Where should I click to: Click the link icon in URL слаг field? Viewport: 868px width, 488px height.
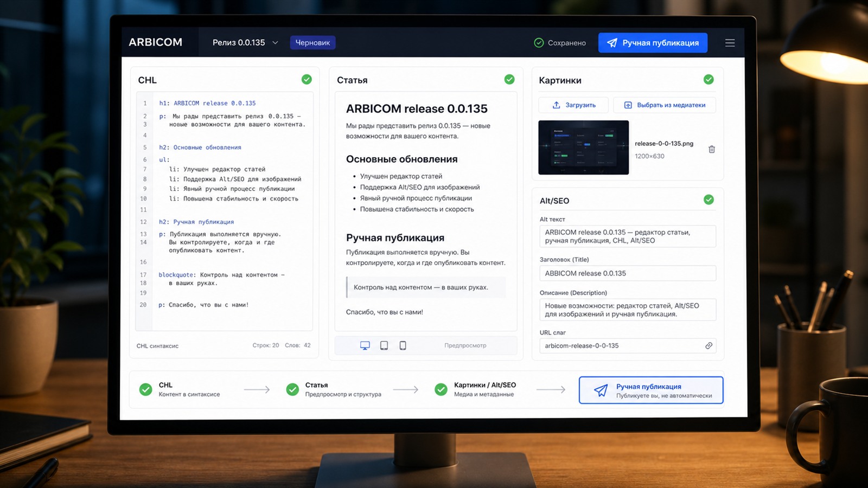coord(709,345)
